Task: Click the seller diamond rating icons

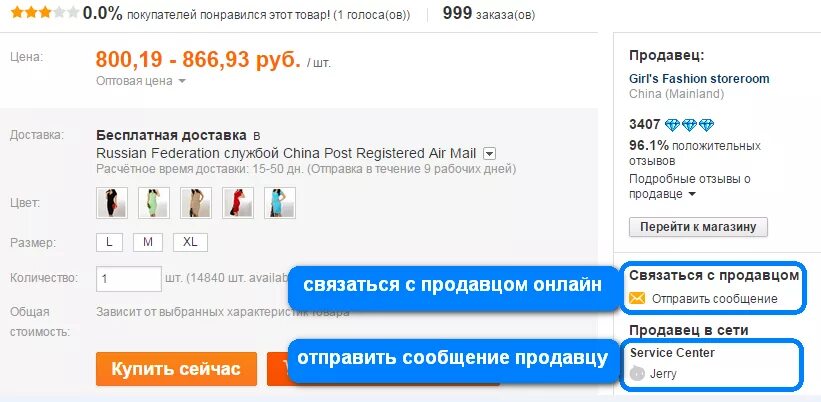Action: point(690,125)
